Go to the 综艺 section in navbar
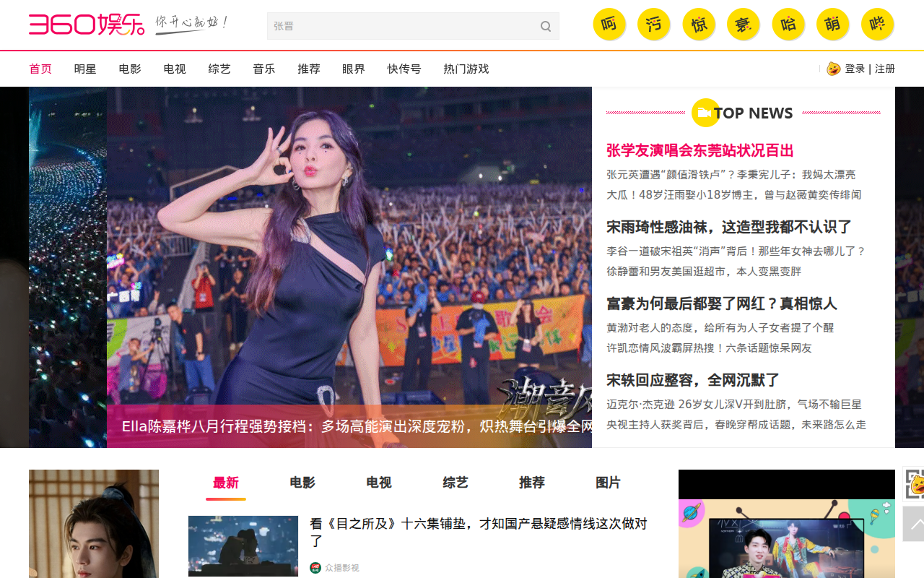 tap(219, 69)
